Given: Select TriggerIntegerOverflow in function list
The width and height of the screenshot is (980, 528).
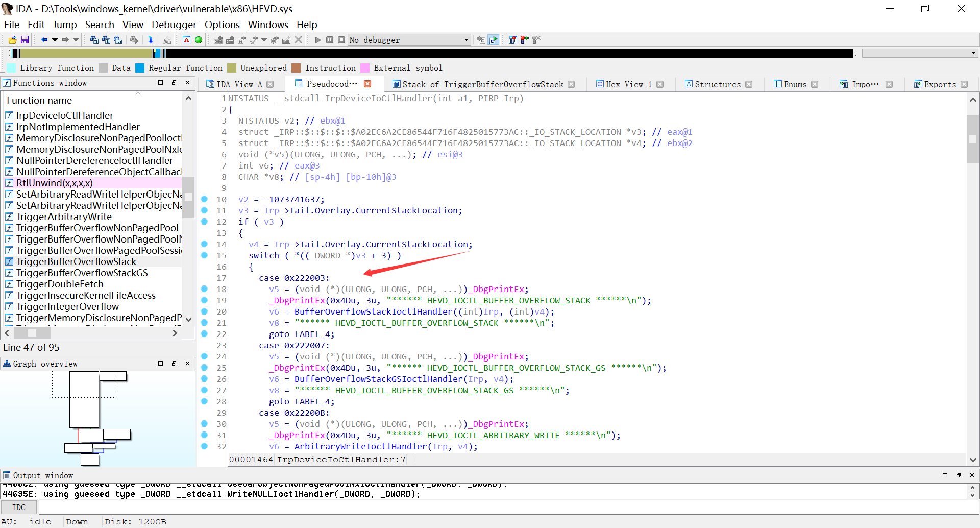Looking at the screenshot, I should (67, 306).
